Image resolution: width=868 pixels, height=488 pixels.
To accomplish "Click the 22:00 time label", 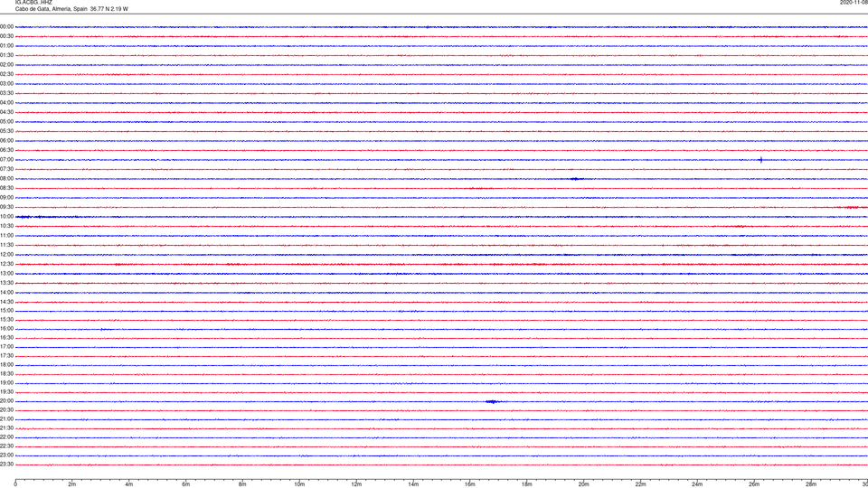I will [x=6, y=437].
